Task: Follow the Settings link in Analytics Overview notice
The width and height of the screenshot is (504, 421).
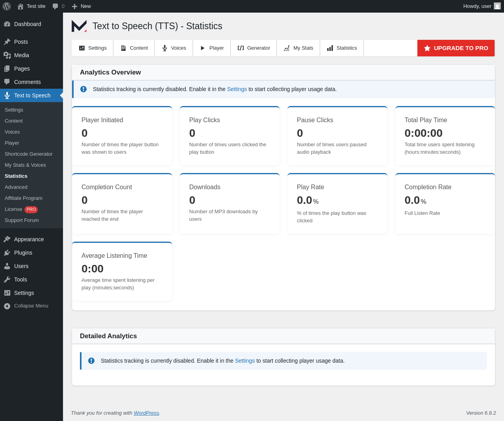Action: 237,89
